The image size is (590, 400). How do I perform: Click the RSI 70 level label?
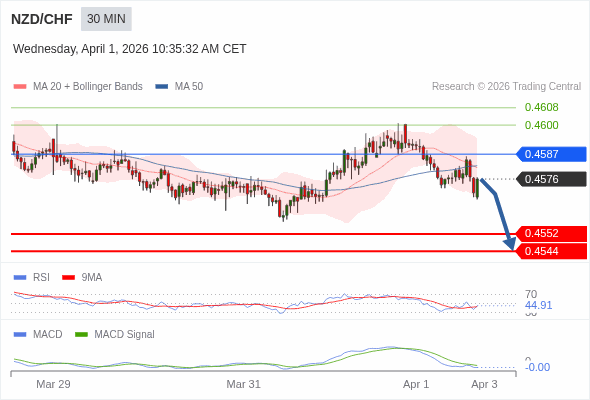(531, 294)
